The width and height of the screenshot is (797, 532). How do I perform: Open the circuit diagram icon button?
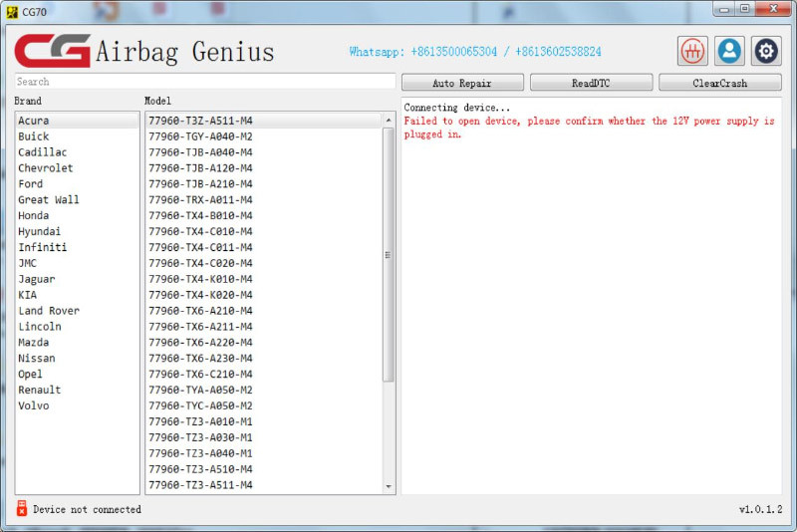coord(692,51)
